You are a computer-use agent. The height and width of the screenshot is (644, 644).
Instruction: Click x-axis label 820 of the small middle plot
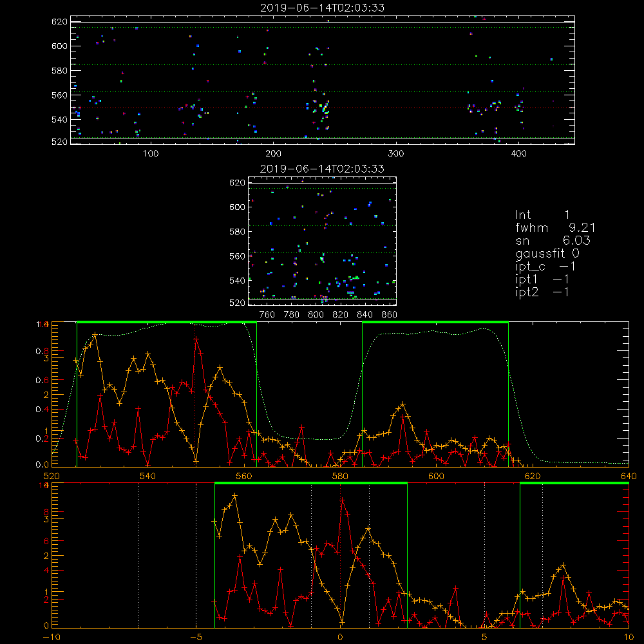[x=341, y=315]
